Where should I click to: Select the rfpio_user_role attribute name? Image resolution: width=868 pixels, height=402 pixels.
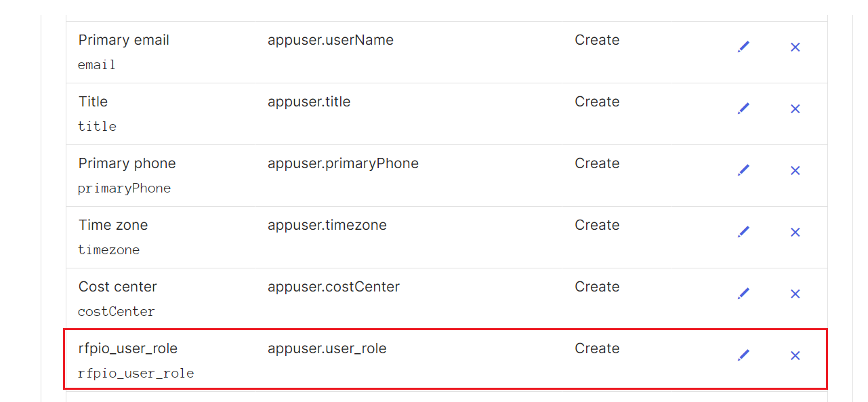click(x=128, y=348)
